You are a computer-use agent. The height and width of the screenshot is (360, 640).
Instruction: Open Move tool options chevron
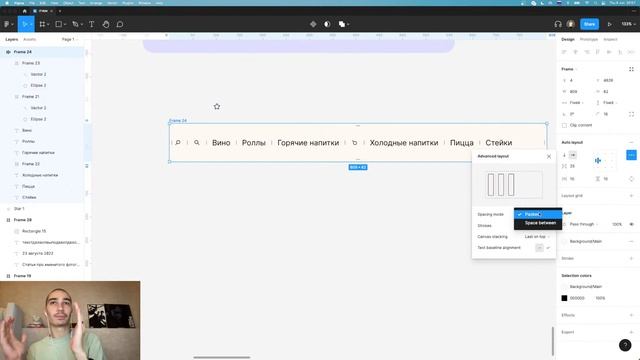pos(31,24)
